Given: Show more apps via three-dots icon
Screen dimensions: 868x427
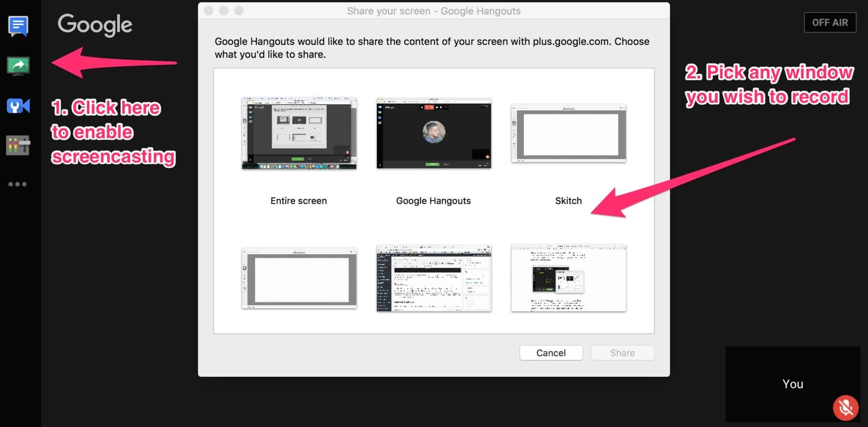Looking at the screenshot, I should (x=17, y=184).
